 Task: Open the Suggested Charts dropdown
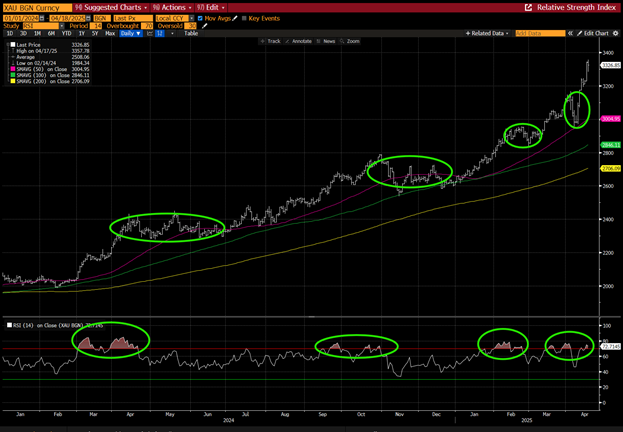(x=111, y=8)
